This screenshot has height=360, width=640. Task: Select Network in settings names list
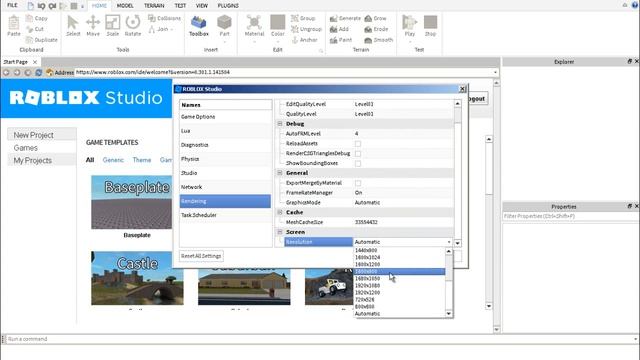tap(225, 187)
